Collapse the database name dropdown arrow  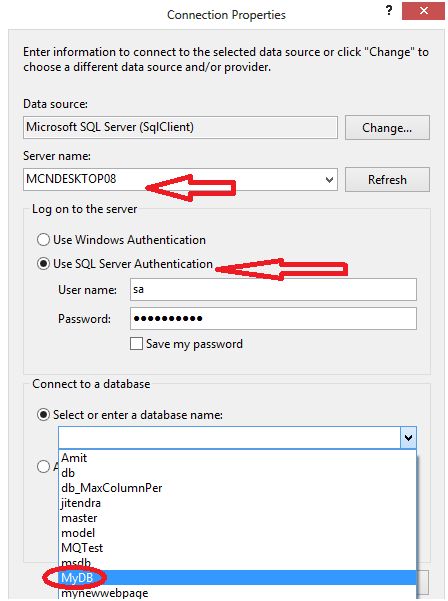click(408, 437)
